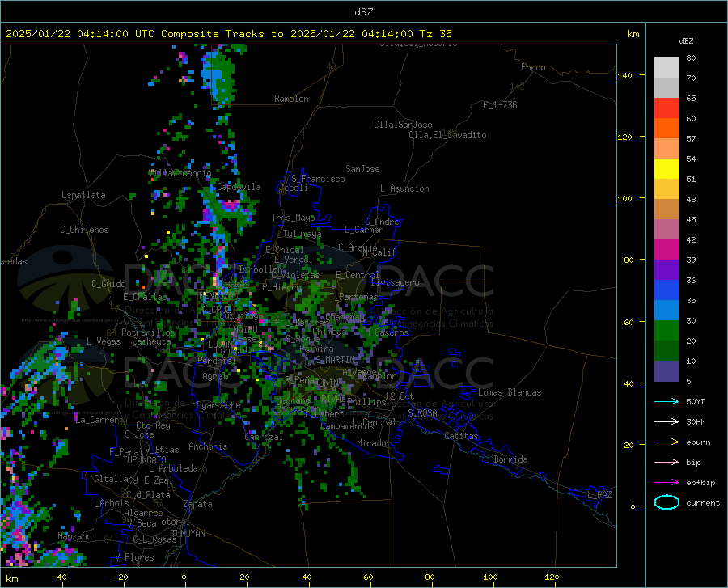Click the pink bip arrow legend icon
This screenshot has width=728, height=588.
(667, 463)
